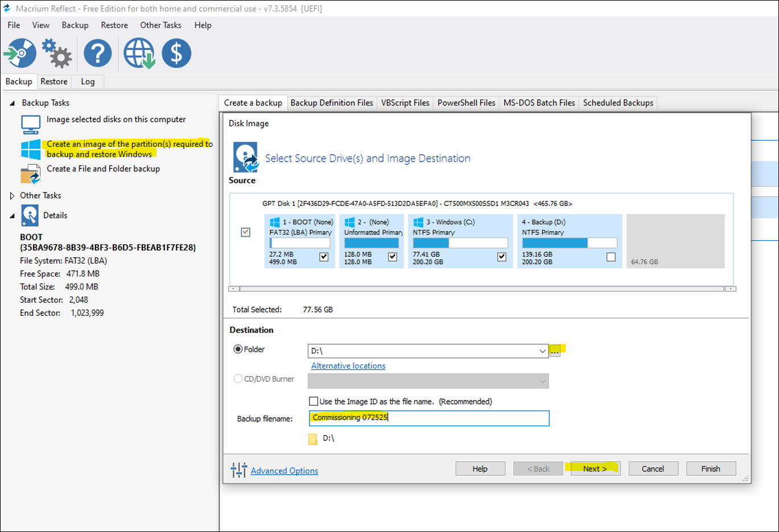Click the dollar sign purchase icon
The image size is (779, 532).
coord(176,53)
